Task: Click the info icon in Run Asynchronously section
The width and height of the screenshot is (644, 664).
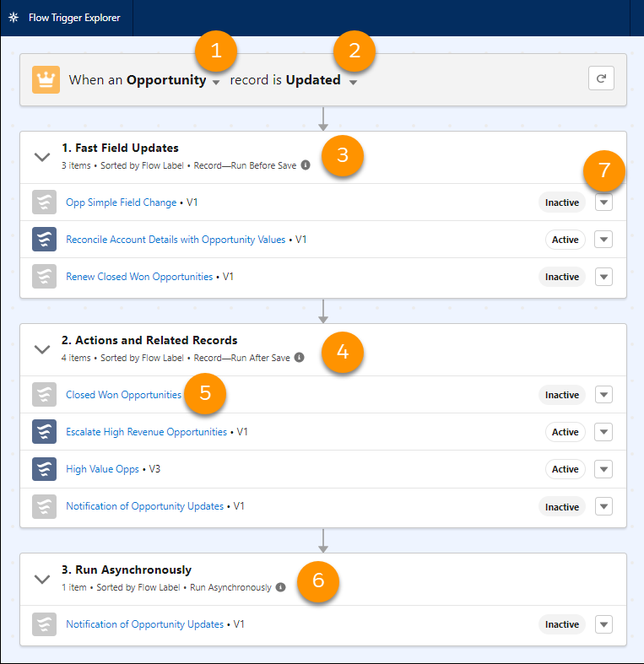Action: tap(280, 587)
